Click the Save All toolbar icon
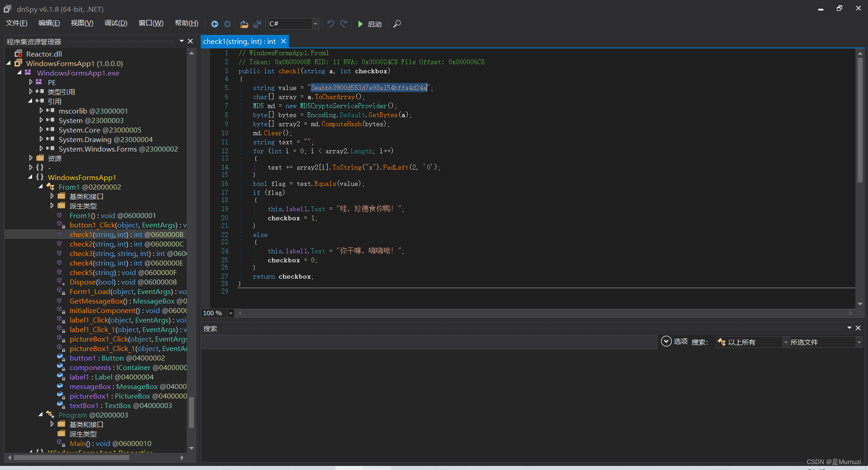This screenshot has height=470, width=868. (x=257, y=24)
